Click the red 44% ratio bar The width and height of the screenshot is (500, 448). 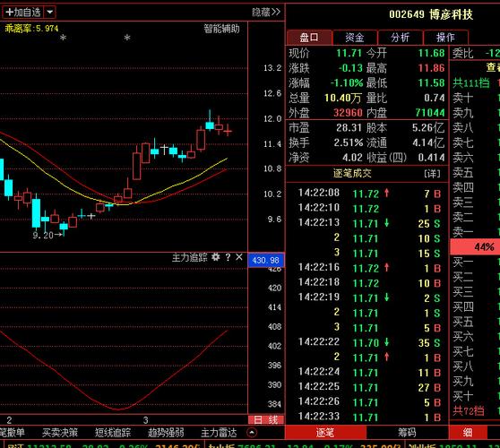click(475, 246)
